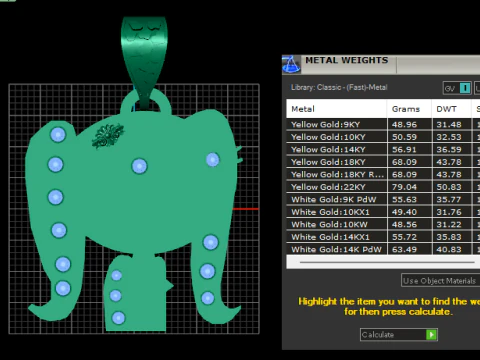This screenshot has height=360, width=480.
Task: Click the 63.49 grams value
Action: [x=404, y=250]
